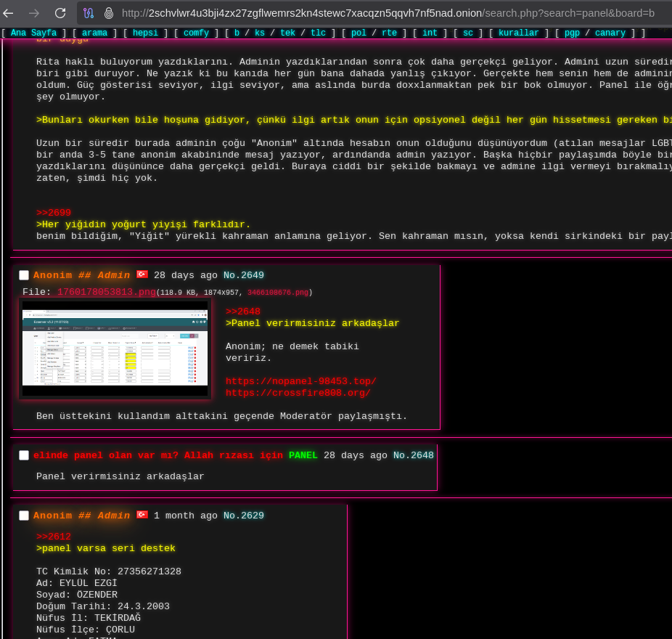Click the Turkish flag on post No.2629
The height and width of the screenshot is (639, 672).
(x=142, y=515)
